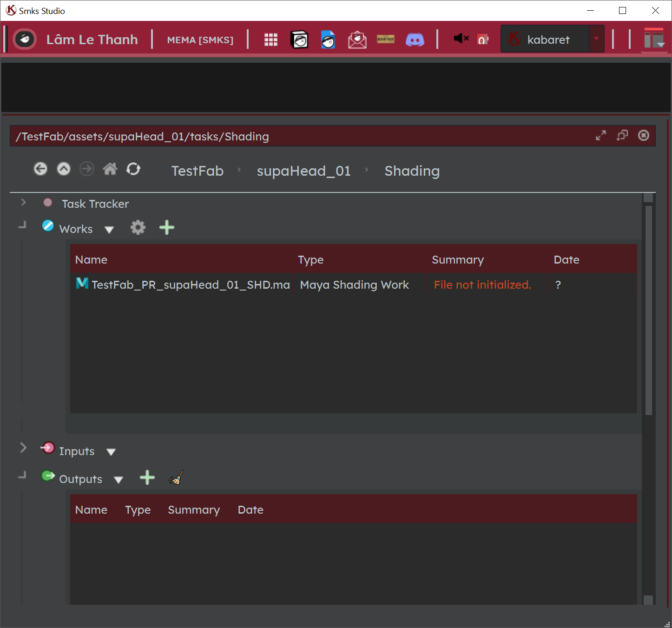
Task: Expand the Task Tracker section chevron
Action: point(23,203)
